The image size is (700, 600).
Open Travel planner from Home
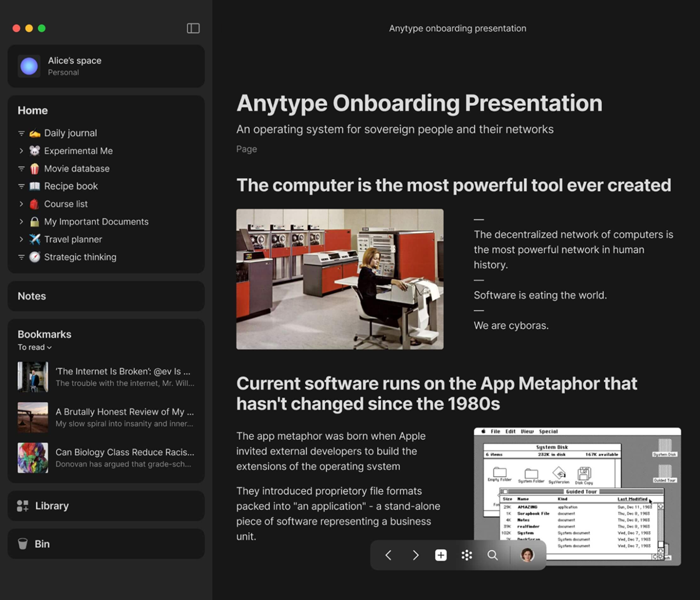click(73, 239)
